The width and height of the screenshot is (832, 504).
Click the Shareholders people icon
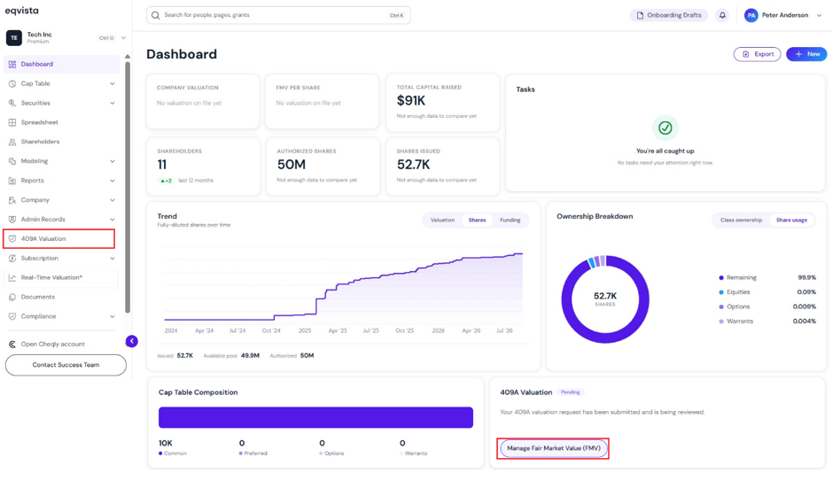pyautogui.click(x=12, y=142)
